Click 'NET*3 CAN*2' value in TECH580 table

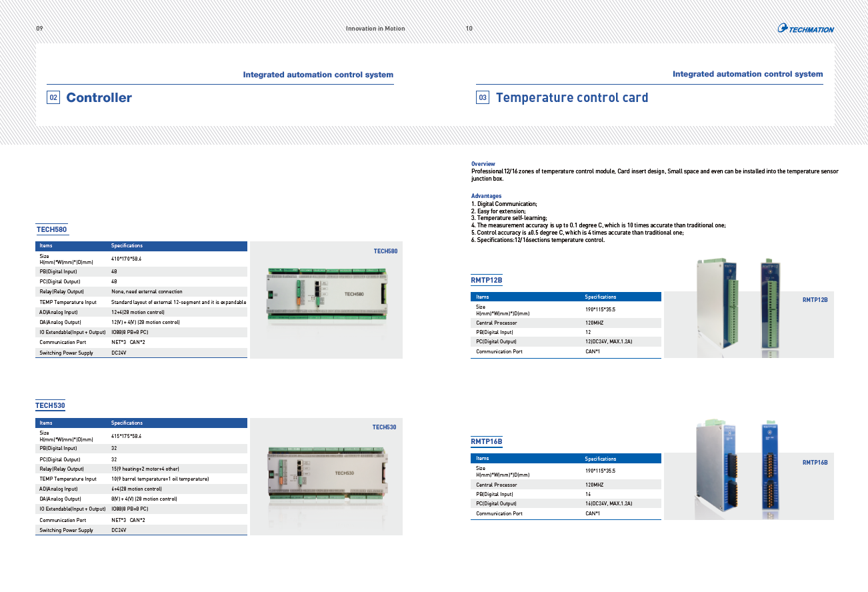(x=128, y=342)
